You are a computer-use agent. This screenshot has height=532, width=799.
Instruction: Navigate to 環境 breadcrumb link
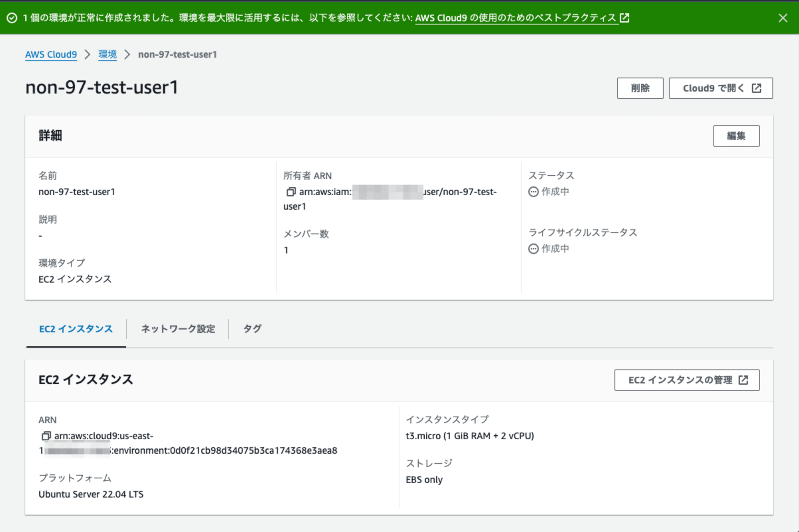tap(107, 55)
